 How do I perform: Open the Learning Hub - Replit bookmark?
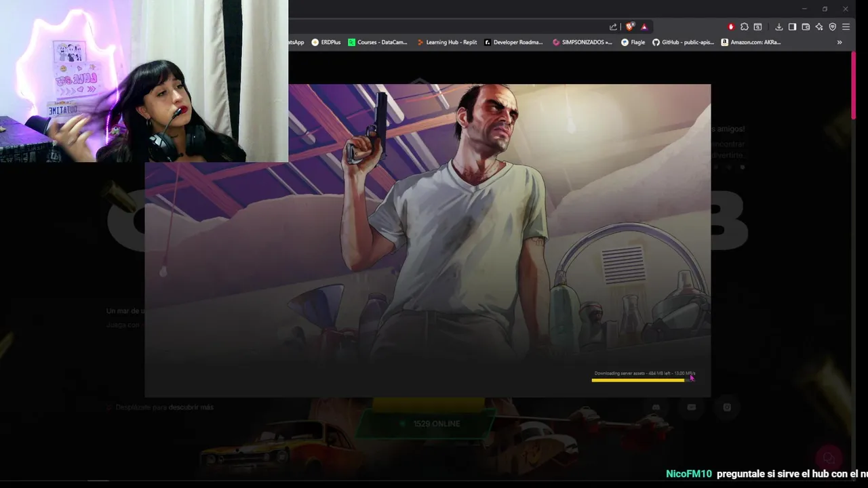point(447,42)
